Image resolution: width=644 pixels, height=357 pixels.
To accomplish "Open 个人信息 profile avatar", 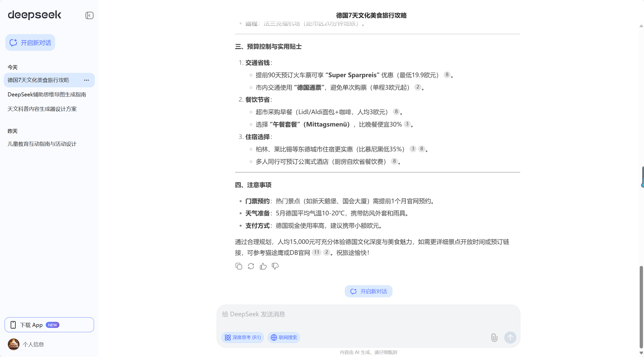I will click(x=13, y=344).
